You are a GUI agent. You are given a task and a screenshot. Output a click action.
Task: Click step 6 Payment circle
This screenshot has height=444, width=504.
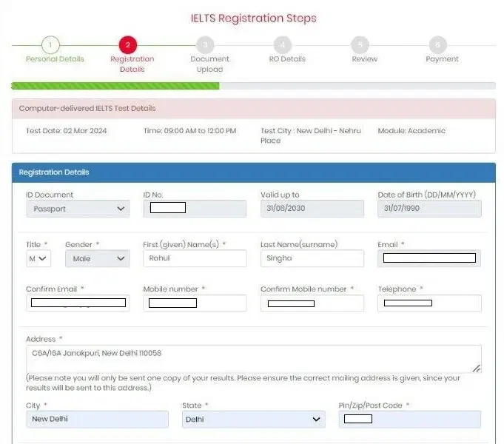tap(438, 44)
